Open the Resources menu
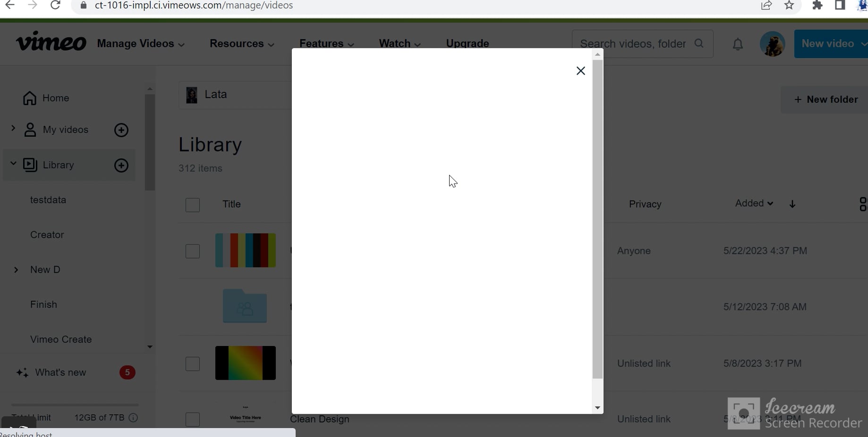The image size is (868, 437). 242,43
